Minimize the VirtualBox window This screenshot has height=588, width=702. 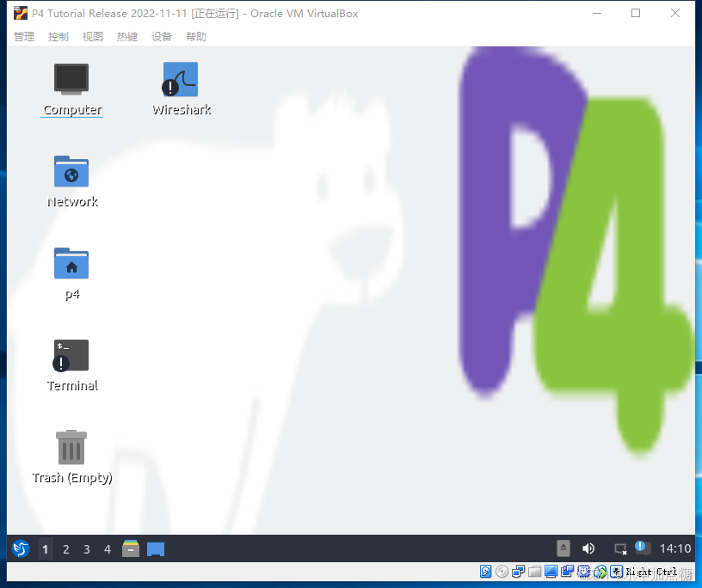pyautogui.click(x=597, y=13)
